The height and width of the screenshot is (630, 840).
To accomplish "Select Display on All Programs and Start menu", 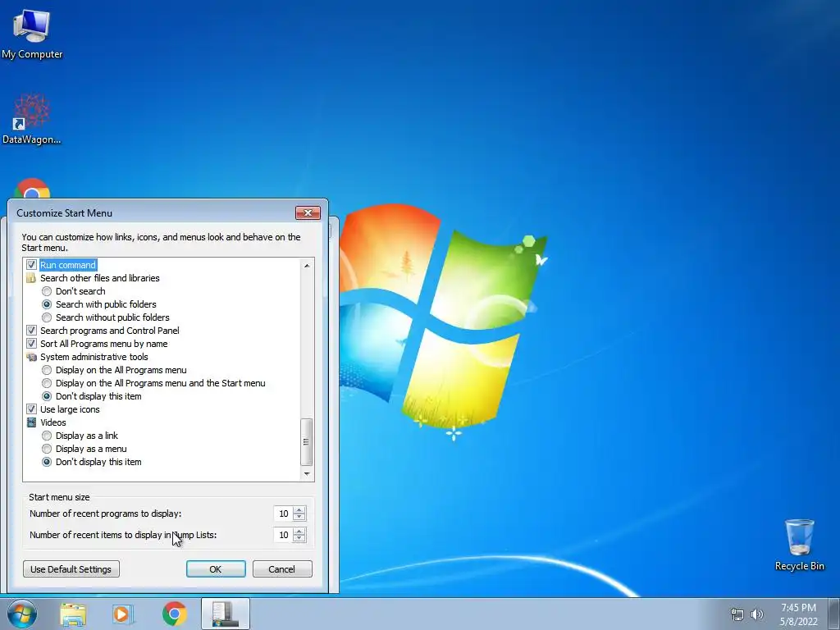I will (47, 384).
